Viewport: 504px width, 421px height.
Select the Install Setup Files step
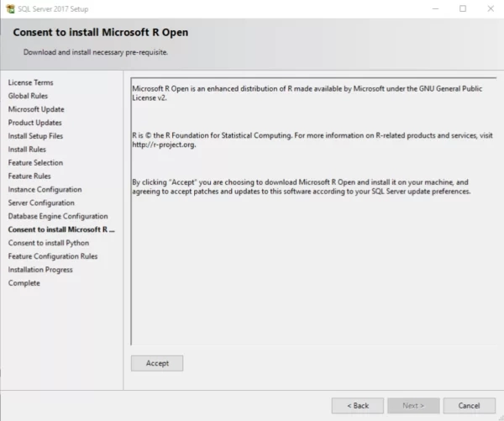pos(35,136)
